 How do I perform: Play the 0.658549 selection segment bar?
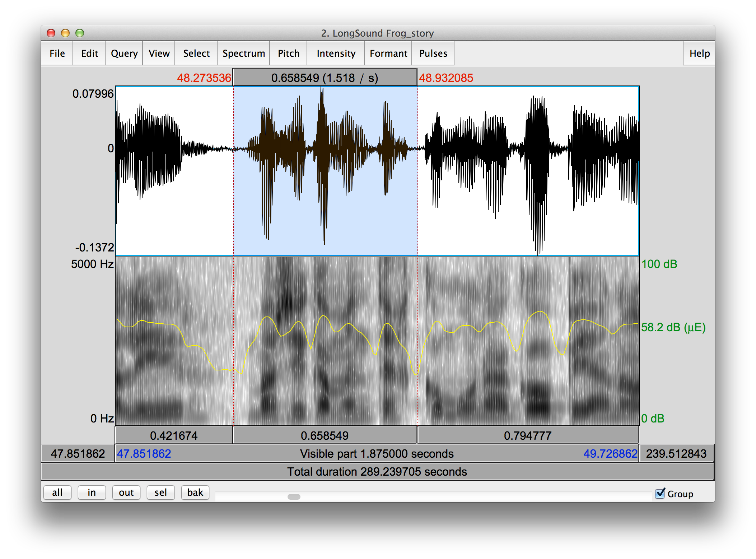[325, 435]
